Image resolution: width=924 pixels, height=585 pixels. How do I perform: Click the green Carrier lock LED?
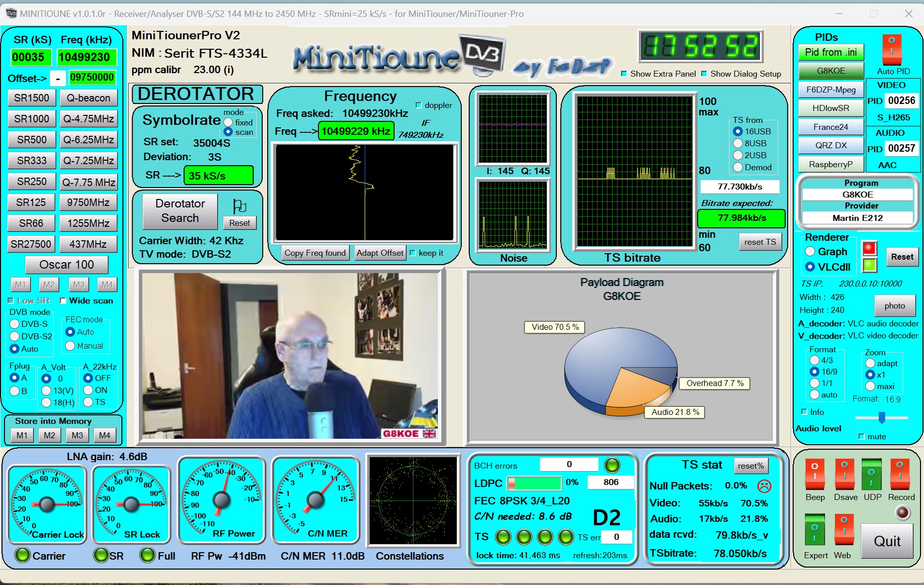(x=22, y=555)
